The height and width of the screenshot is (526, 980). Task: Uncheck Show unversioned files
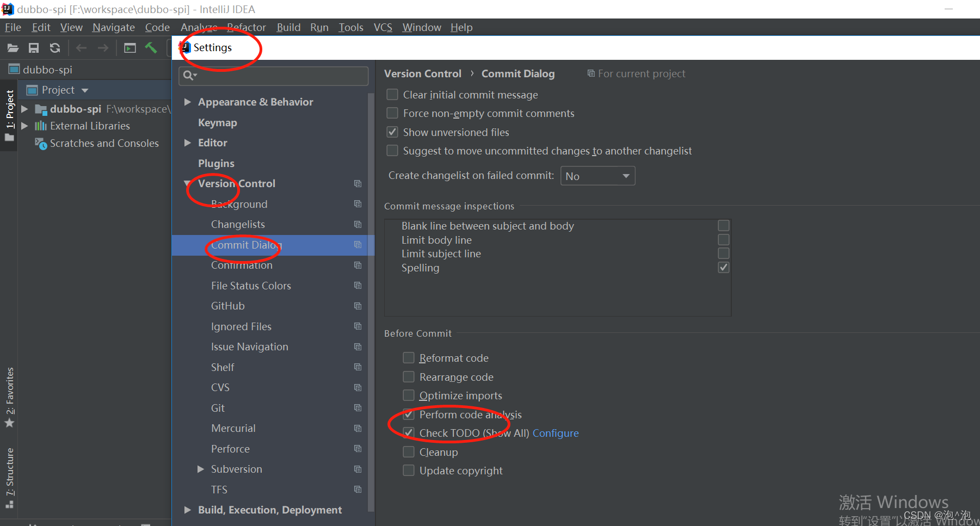pyautogui.click(x=392, y=132)
